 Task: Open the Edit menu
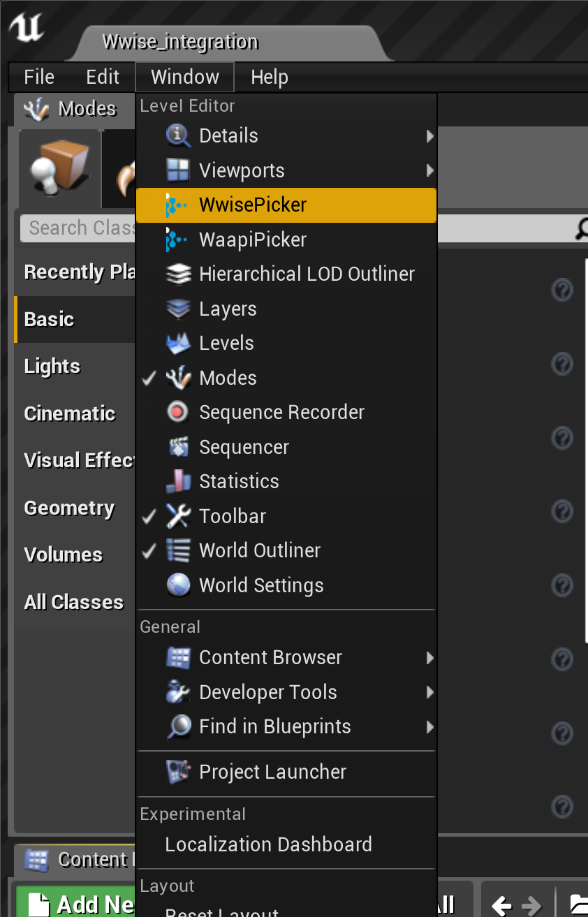(103, 77)
